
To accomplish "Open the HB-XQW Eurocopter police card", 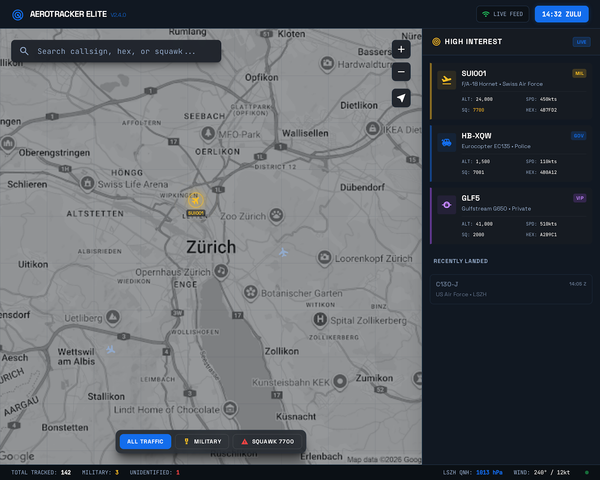I will point(511,154).
